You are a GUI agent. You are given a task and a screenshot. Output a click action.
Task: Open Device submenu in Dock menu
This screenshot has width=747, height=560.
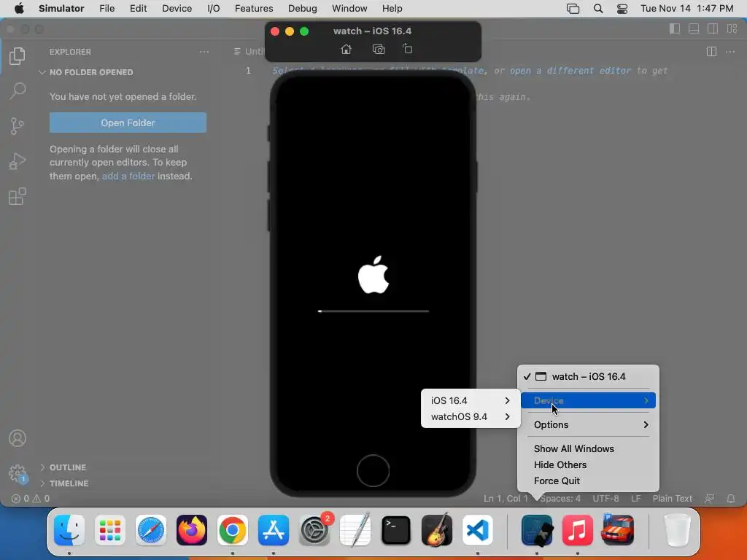tap(589, 400)
